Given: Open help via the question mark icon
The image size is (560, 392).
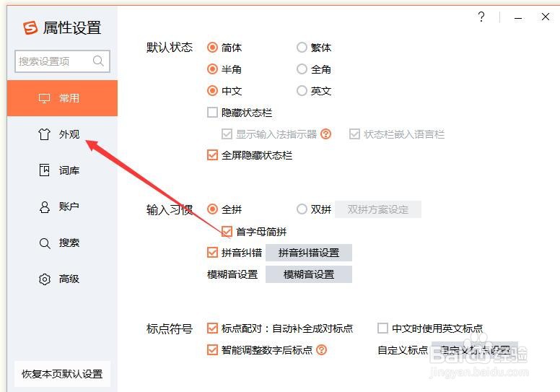Looking at the screenshot, I should (481, 17).
